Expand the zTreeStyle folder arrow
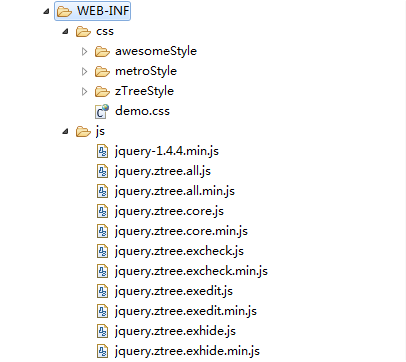The width and height of the screenshot is (406, 362). (85, 91)
